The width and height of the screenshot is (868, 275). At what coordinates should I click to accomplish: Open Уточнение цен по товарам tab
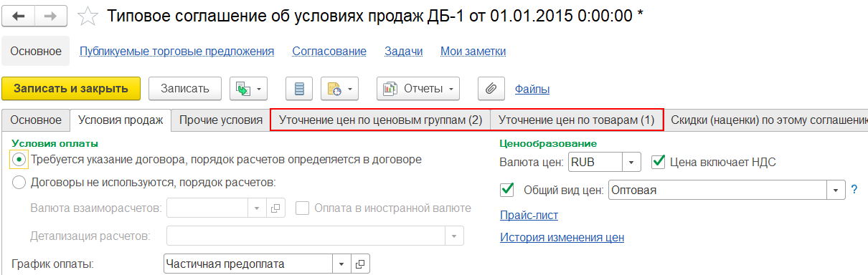pyautogui.click(x=577, y=120)
